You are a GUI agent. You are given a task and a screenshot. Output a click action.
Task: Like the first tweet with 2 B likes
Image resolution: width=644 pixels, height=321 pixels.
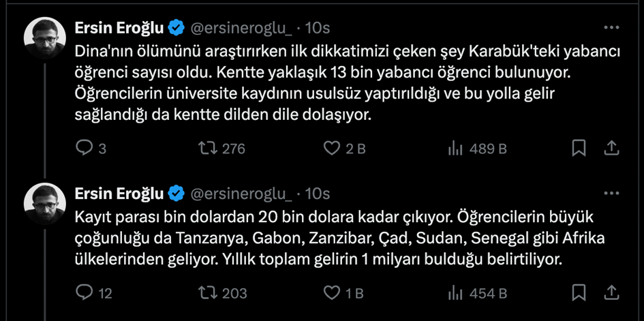(x=331, y=148)
